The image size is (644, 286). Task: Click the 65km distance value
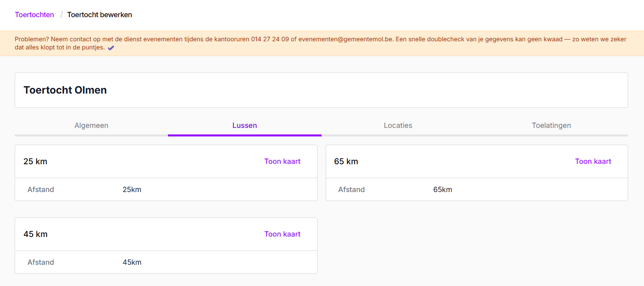(x=443, y=190)
